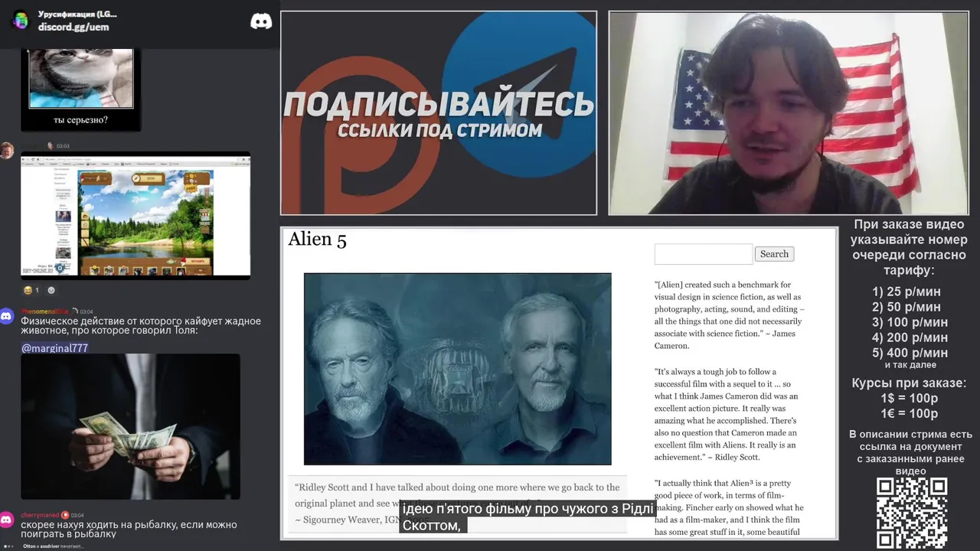Screen dimensions: 980x551
Task: Click the cherrymaned username
Action: [40, 515]
